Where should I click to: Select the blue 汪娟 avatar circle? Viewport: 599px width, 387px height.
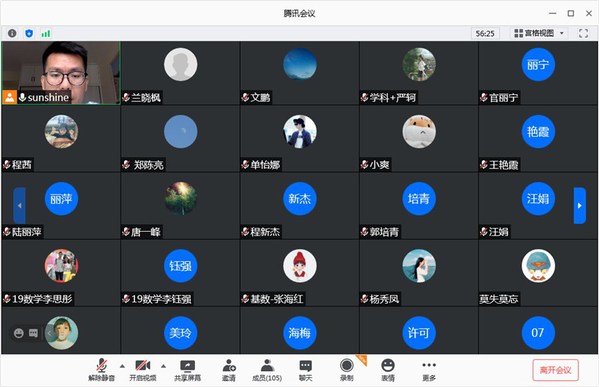click(x=538, y=199)
